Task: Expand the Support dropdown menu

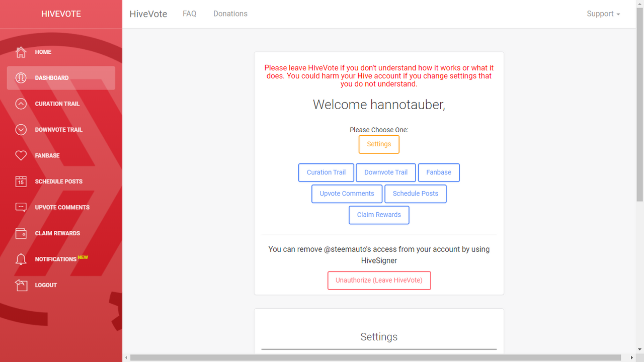Action: (603, 14)
